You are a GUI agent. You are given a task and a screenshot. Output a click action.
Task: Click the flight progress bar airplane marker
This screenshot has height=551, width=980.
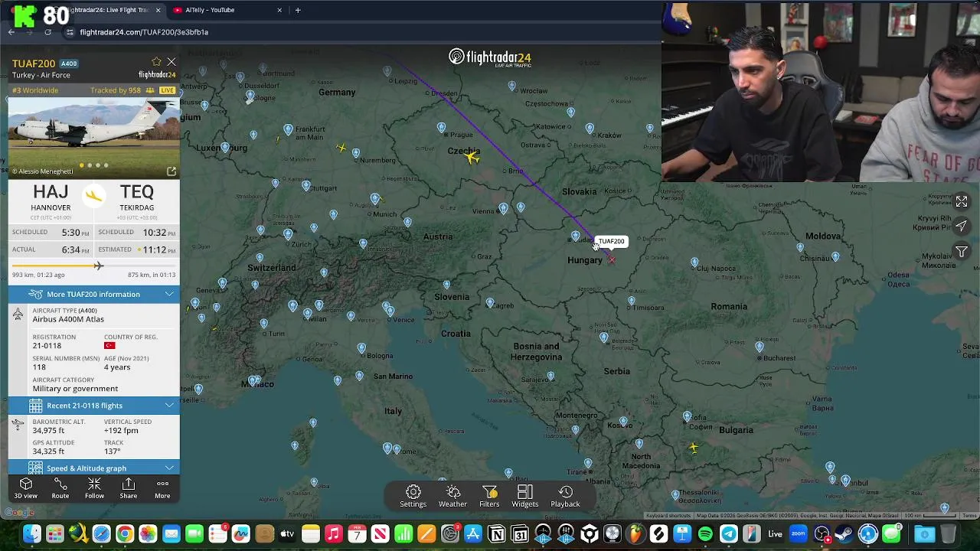(x=98, y=266)
